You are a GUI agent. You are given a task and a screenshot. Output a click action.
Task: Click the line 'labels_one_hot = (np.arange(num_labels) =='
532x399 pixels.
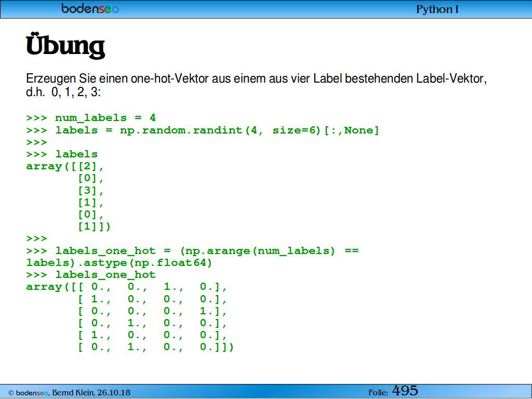point(192,251)
